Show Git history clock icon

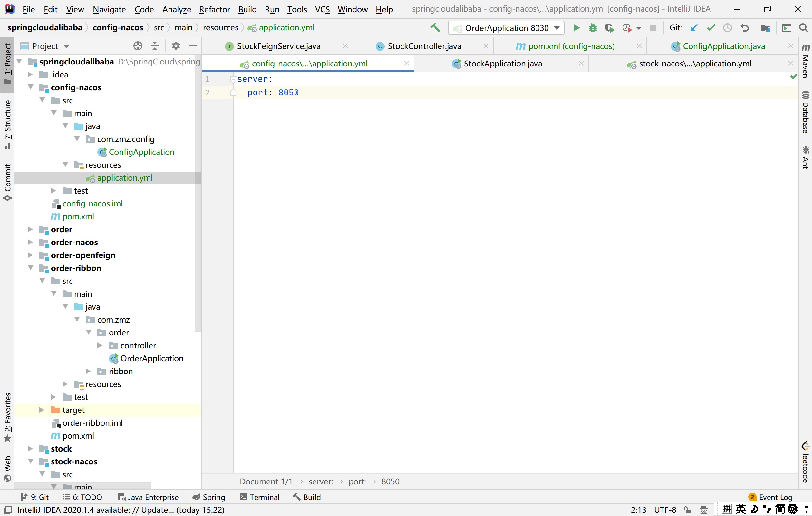(728, 28)
